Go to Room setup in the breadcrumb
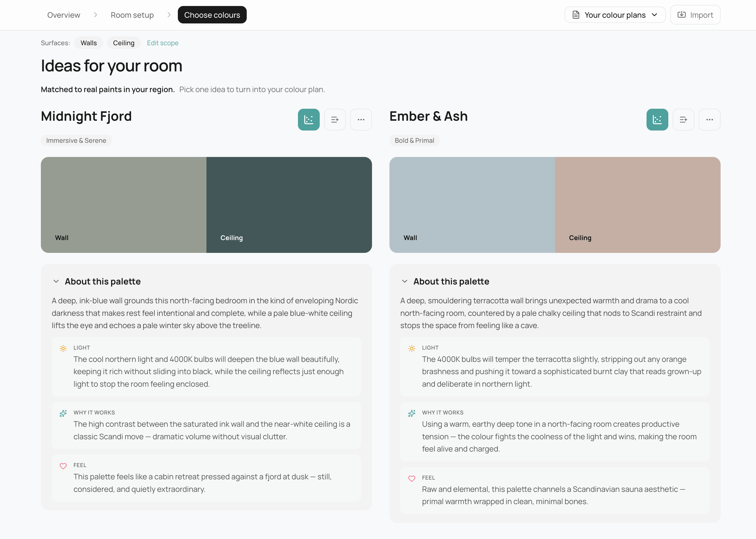The image size is (756, 539). pos(132,15)
